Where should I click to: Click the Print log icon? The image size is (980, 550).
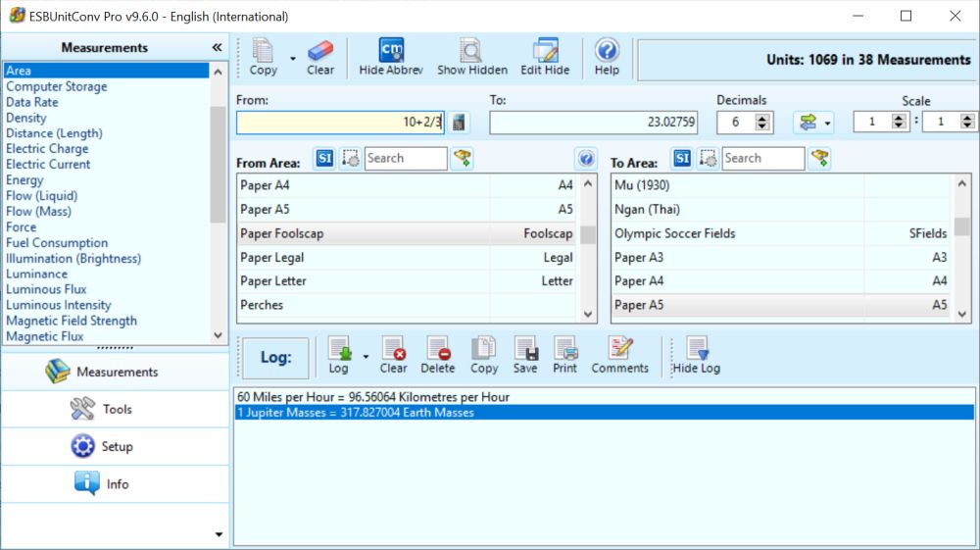[x=565, y=356]
